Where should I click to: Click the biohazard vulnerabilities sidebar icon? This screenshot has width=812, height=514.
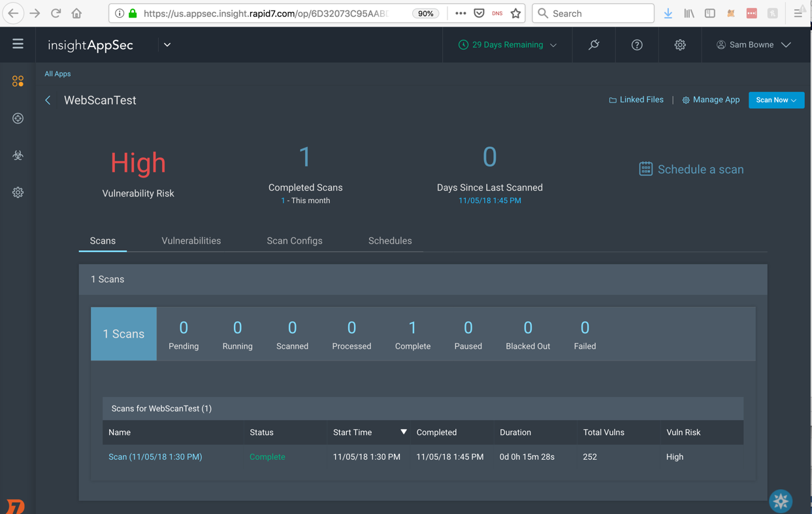coord(18,155)
